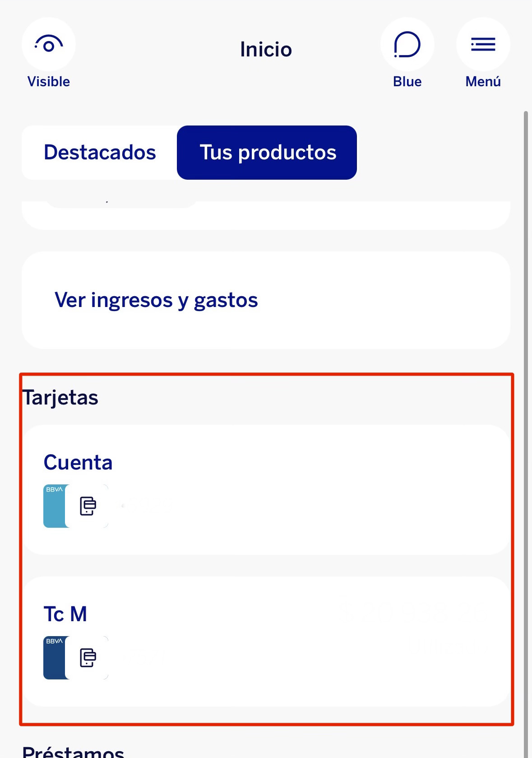Open the Blue assistant chat bubble icon

tap(407, 45)
